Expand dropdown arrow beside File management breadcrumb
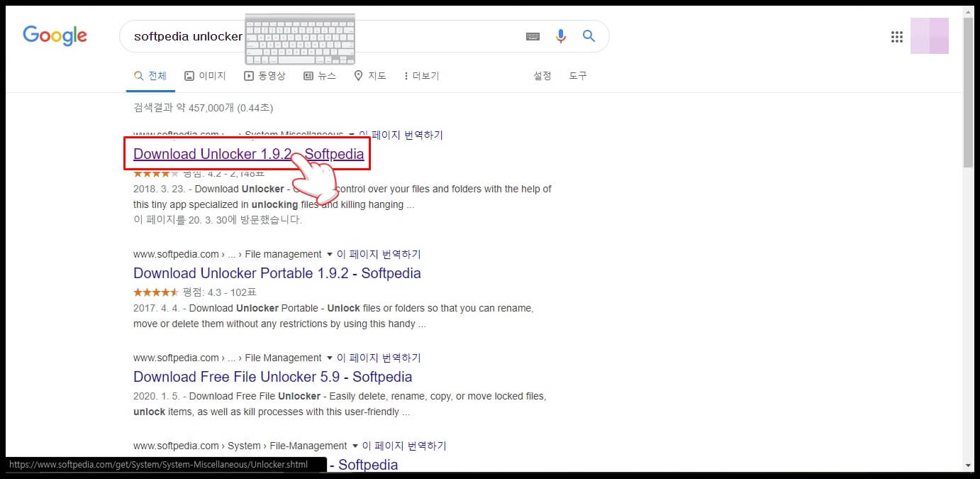 329,254
